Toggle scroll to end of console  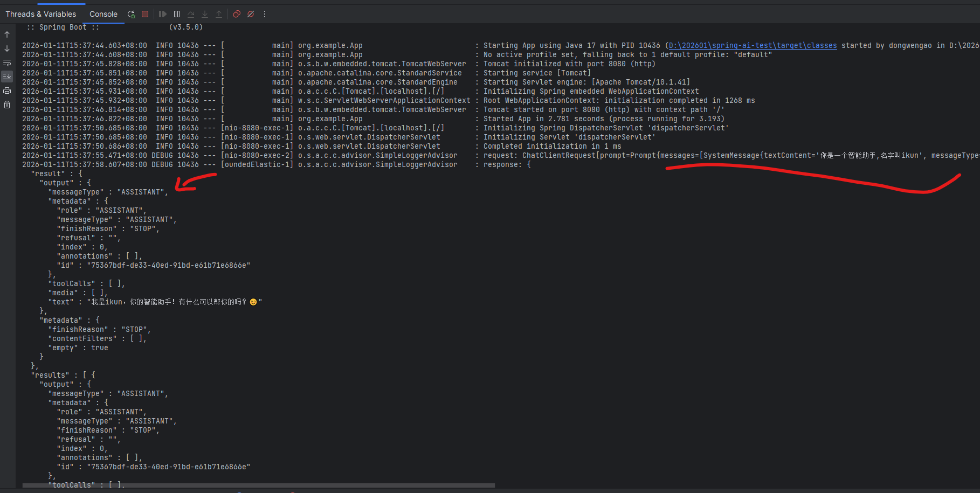[7, 77]
